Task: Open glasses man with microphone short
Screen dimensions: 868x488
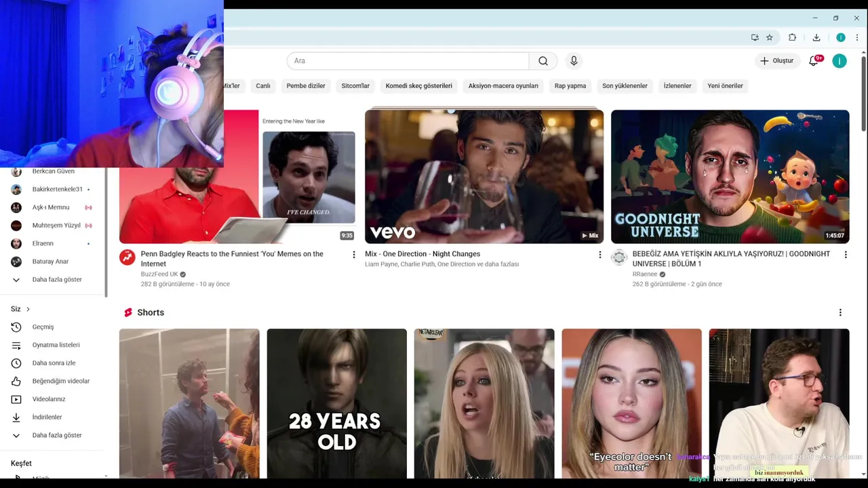Action: pyautogui.click(x=779, y=403)
